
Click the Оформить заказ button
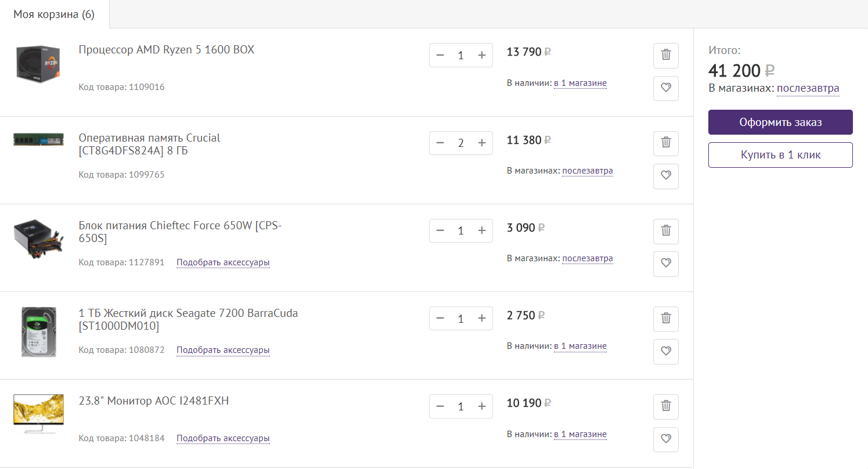[780, 122]
